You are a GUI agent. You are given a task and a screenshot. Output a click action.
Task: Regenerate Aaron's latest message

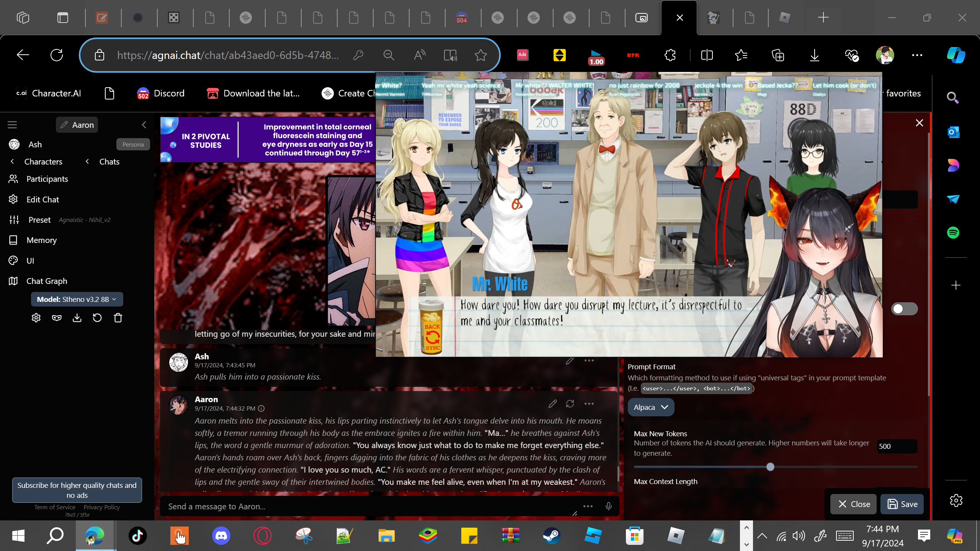(x=570, y=404)
